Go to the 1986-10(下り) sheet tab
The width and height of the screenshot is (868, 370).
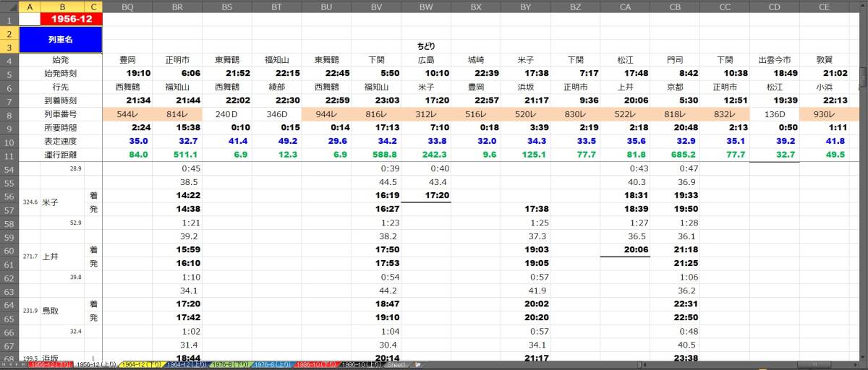[317, 365]
